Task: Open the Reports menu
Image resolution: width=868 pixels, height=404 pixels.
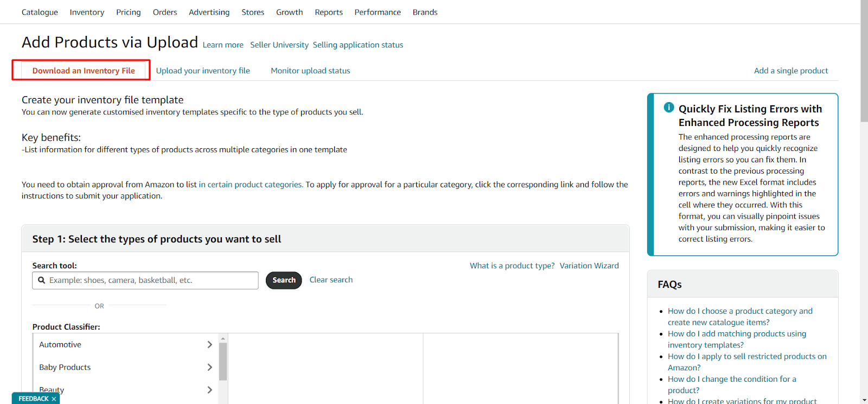Action: click(329, 12)
